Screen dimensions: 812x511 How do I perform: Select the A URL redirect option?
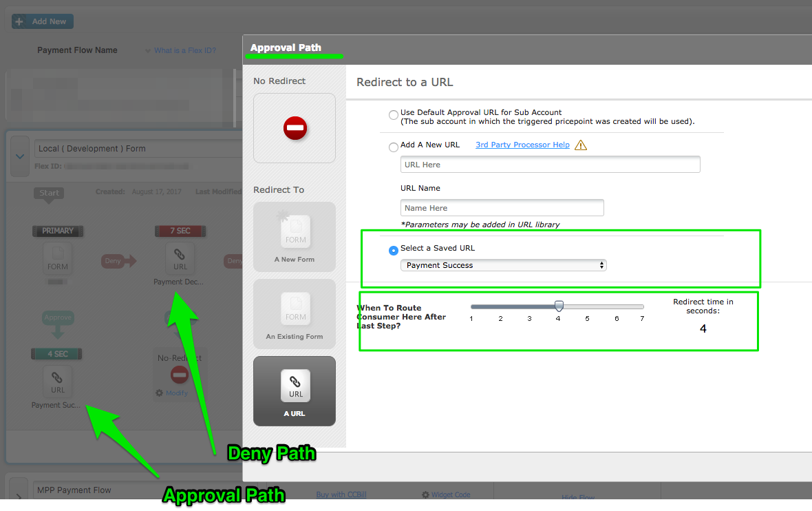294,391
